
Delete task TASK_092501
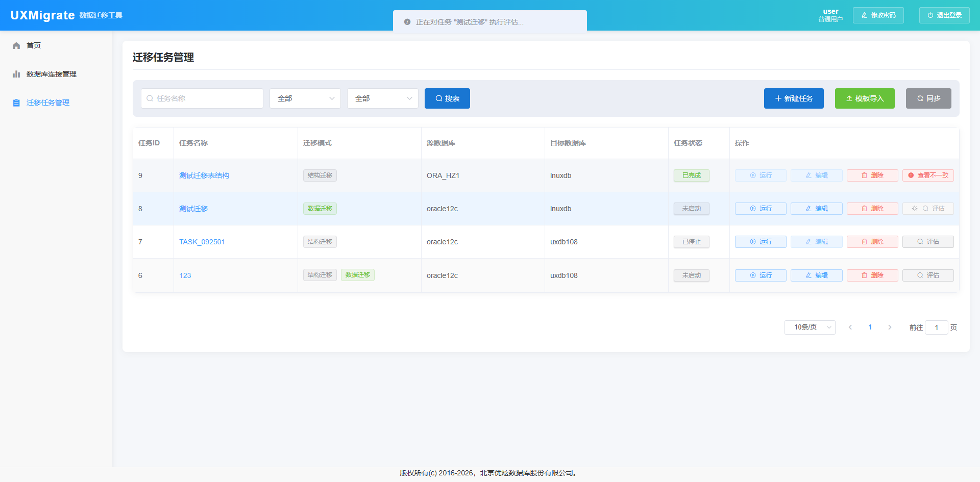coord(872,242)
